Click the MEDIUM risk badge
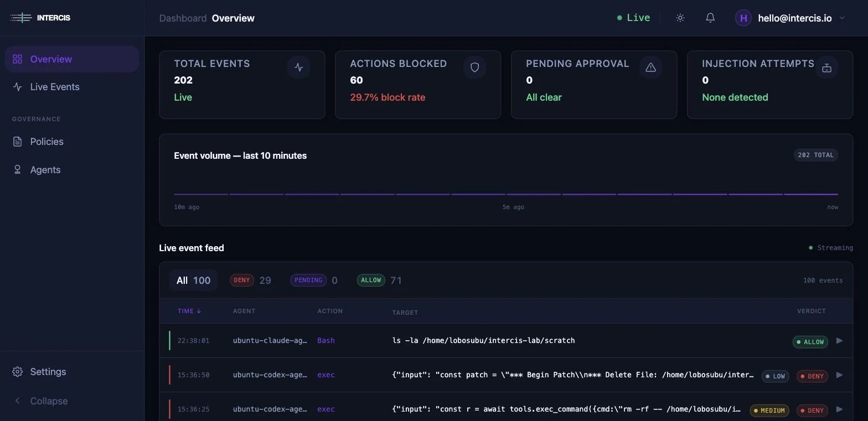This screenshot has width=868, height=421. [x=769, y=410]
